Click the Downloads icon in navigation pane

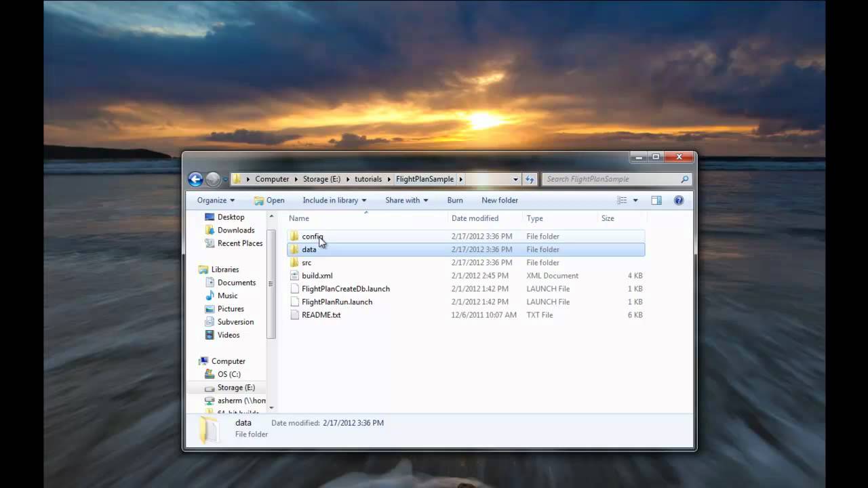pos(210,230)
